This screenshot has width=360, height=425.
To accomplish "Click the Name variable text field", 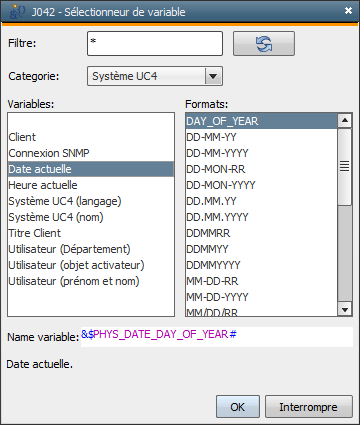I will [217, 337].
